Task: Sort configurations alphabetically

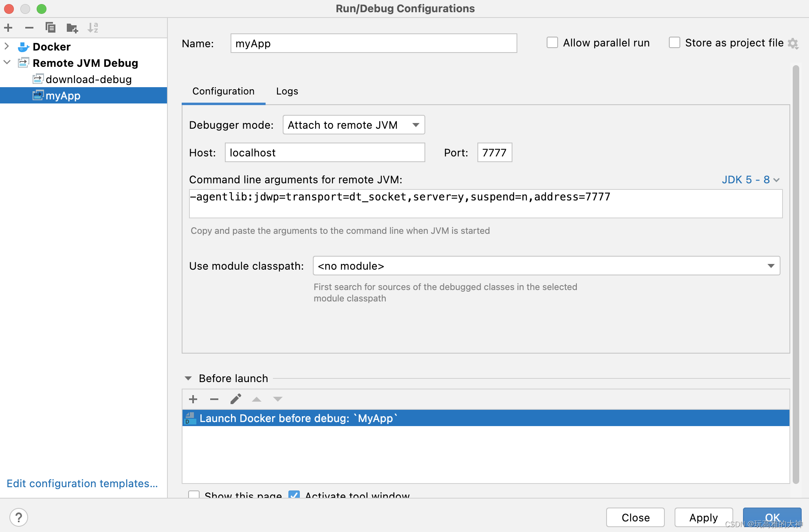Action: (93, 28)
